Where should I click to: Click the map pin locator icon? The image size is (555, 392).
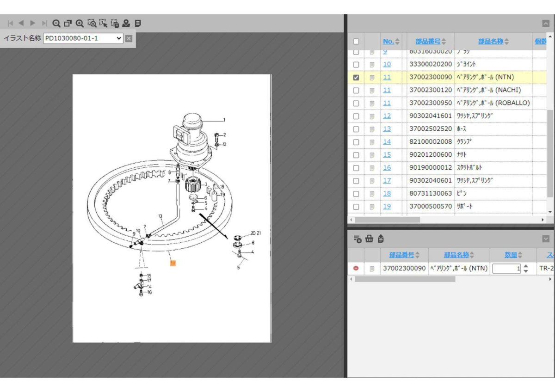point(126,23)
